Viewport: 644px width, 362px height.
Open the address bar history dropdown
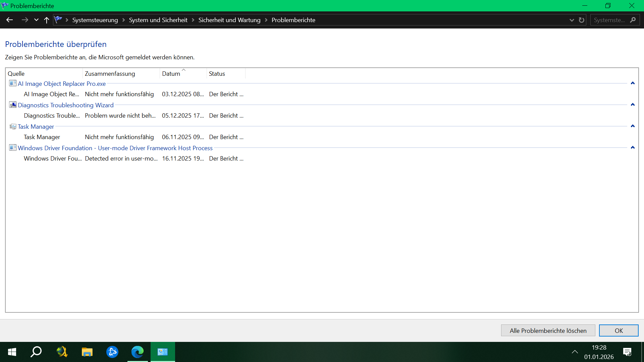pyautogui.click(x=572, y=20)
